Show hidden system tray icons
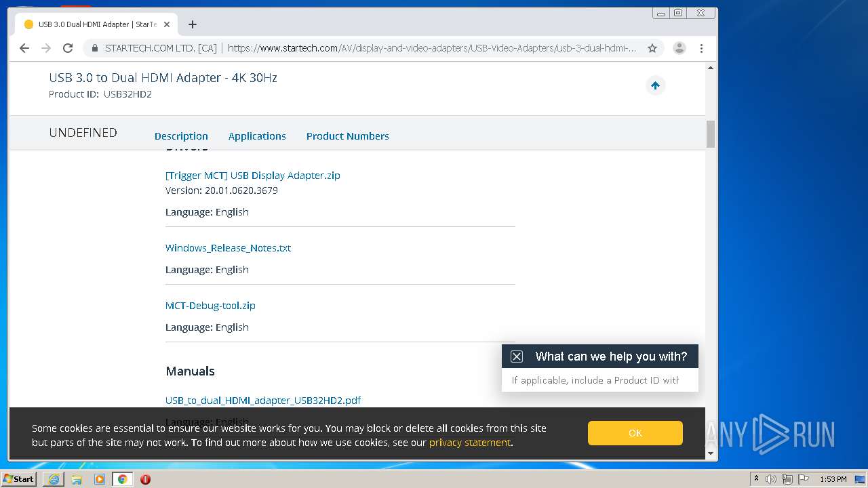Screen dimensions: 868x488 pyautogui.click(x=756, y=479)
